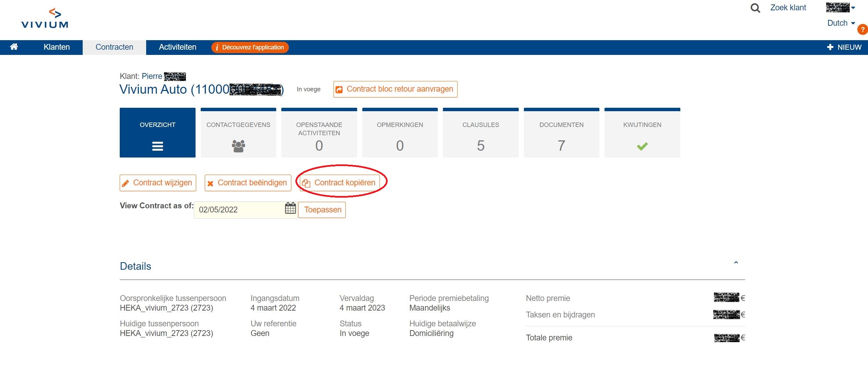868x372 pixels.
Task: Open the search magnifier icon
Action: coord(755,8)
